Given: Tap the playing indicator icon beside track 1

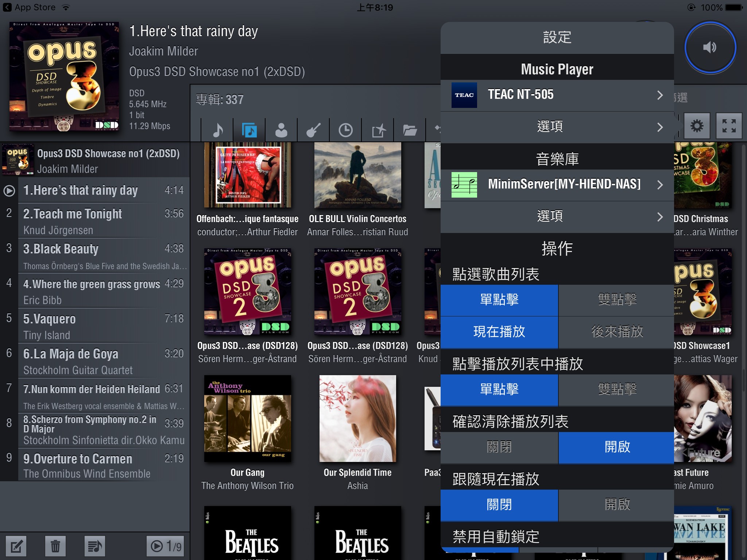Looking at the screenshot, I should 9,190.
